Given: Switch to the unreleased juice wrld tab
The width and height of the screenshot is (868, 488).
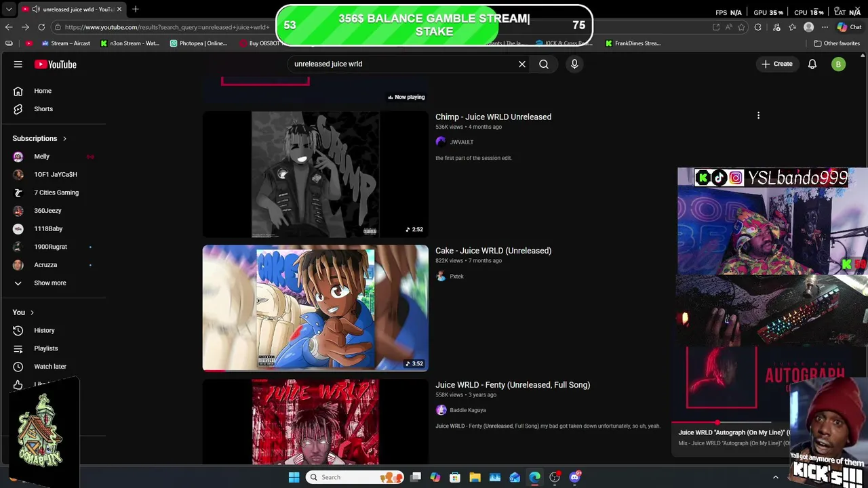Looking at the screenshot, I should pyautogui.click(x=71, y=9).
